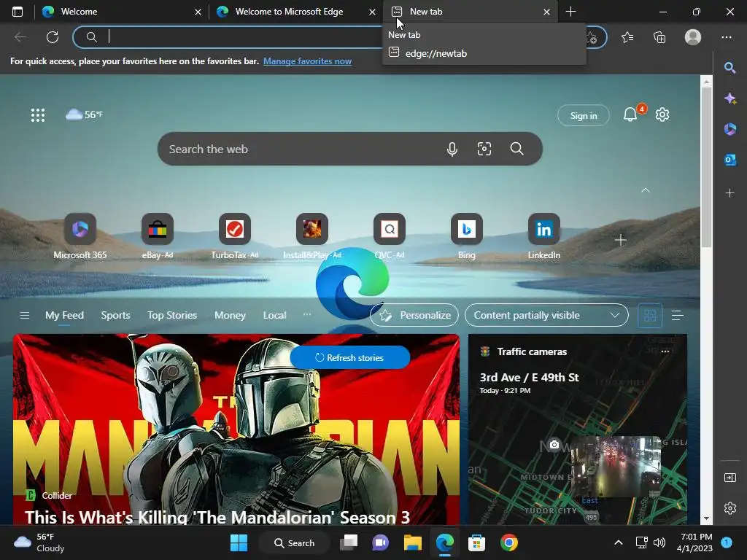Screen dimensions: 747x560
Task: View the 56°F weather widget
Action: coord(85,114)
